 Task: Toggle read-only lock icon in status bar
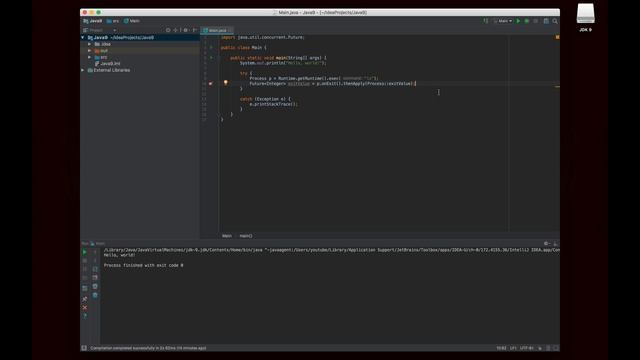(x=540, y=348)
